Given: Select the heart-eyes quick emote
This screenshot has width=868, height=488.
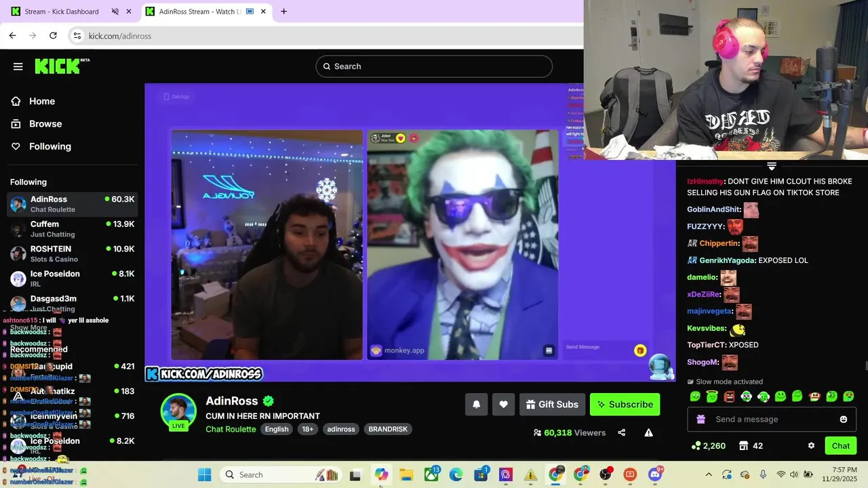Looking at the screenshot, I should coord(848,396).
